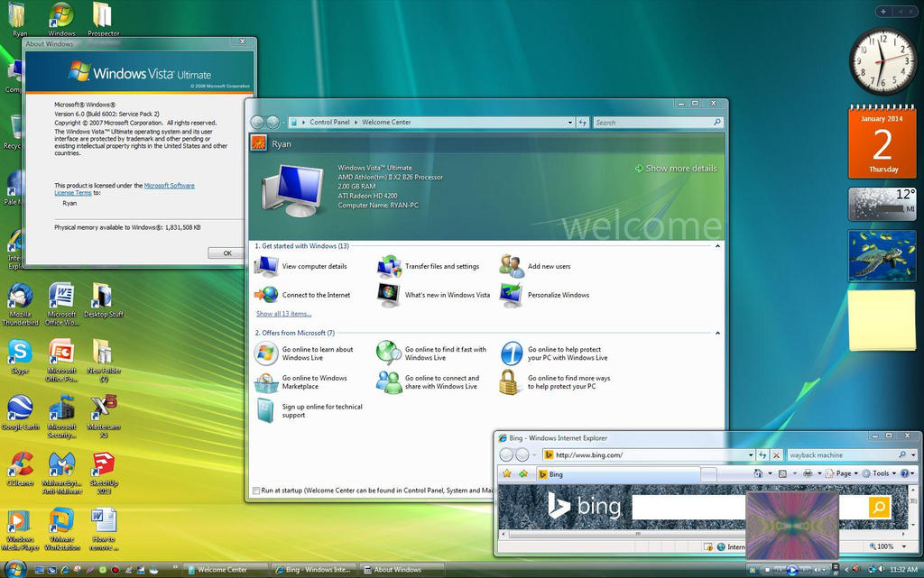Launch SketchUp 2013 from the desktop

tap(104, 472)
